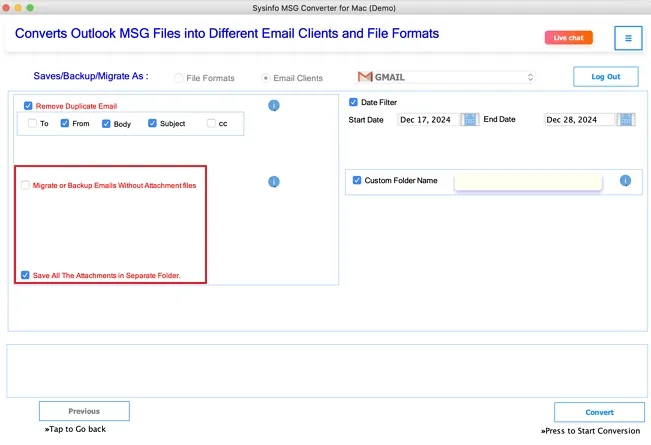This screenshot has height=445, width=651.
Task: Toggle Remove Duplicate Email checkbox
Action: (x=28, y=106)
